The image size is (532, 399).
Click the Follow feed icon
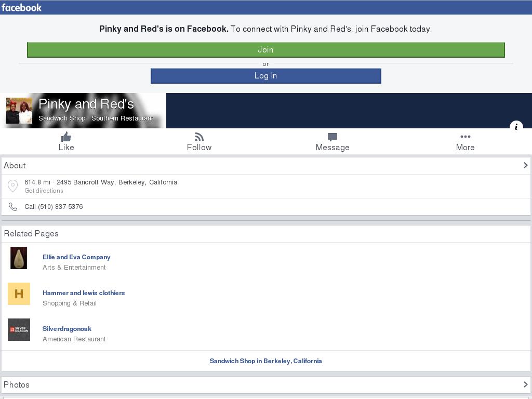199,137
